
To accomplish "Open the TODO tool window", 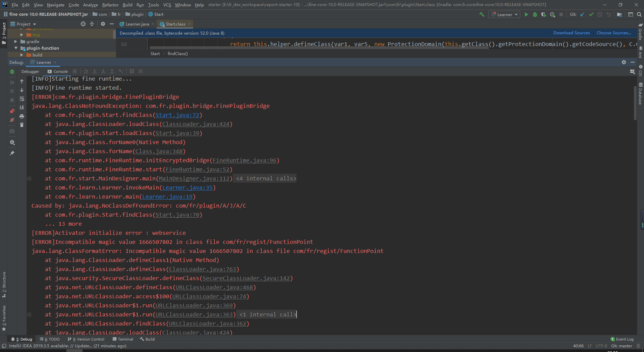I will coord(50,339).
